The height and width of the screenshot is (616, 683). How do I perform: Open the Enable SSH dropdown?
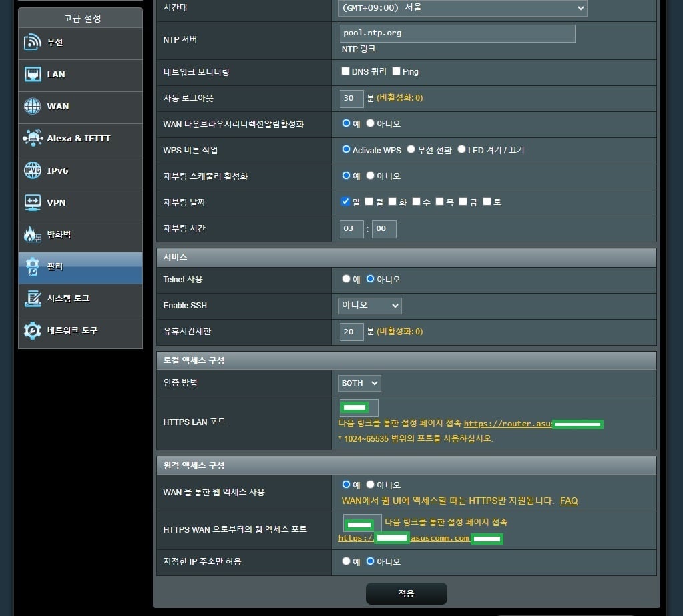pos(370,306)
